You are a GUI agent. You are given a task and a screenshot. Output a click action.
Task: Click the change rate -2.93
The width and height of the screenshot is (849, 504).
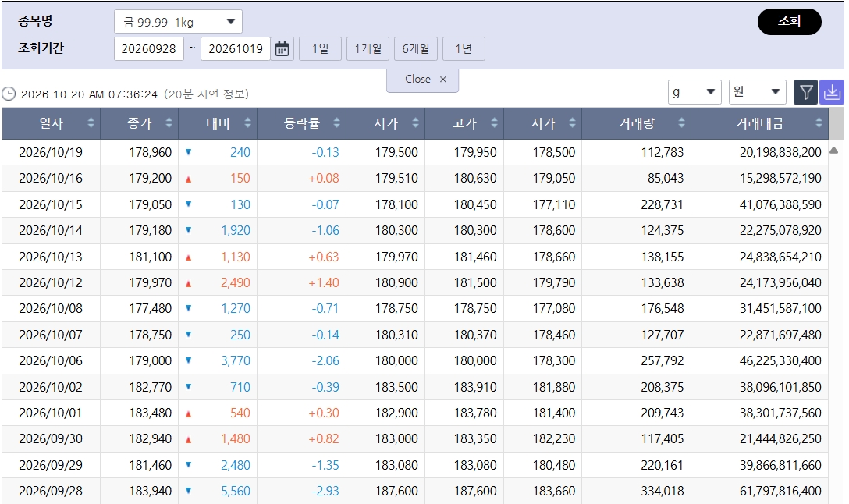point(325,491)
